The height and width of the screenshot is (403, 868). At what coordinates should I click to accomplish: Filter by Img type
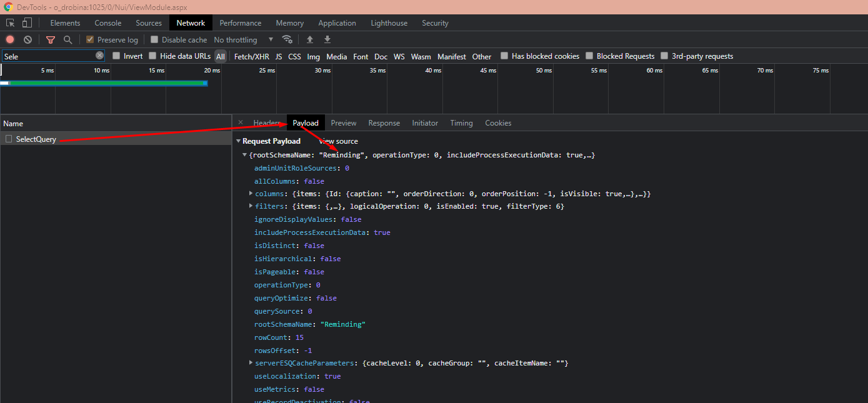(314, 56)
